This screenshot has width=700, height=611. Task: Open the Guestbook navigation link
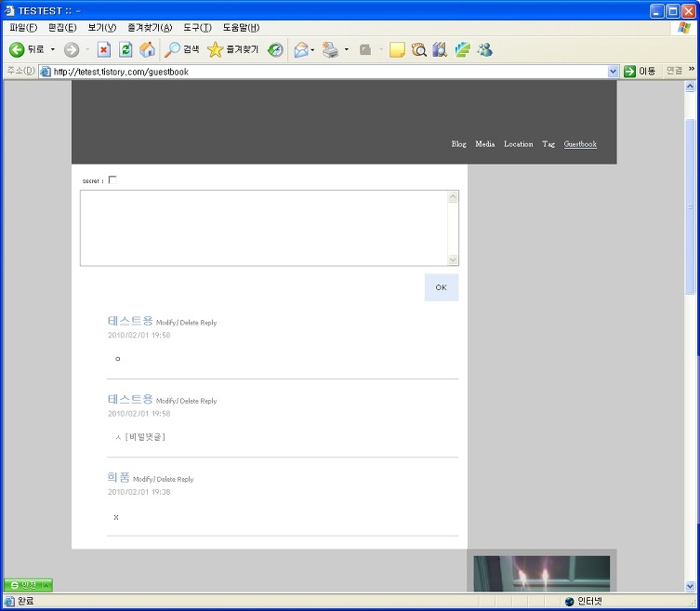coord(580,144)
